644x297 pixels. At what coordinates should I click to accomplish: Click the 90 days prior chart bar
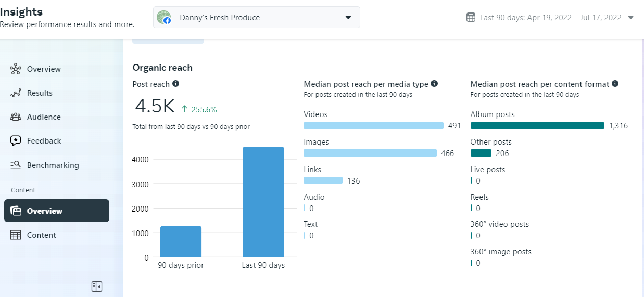coord(181,241)
